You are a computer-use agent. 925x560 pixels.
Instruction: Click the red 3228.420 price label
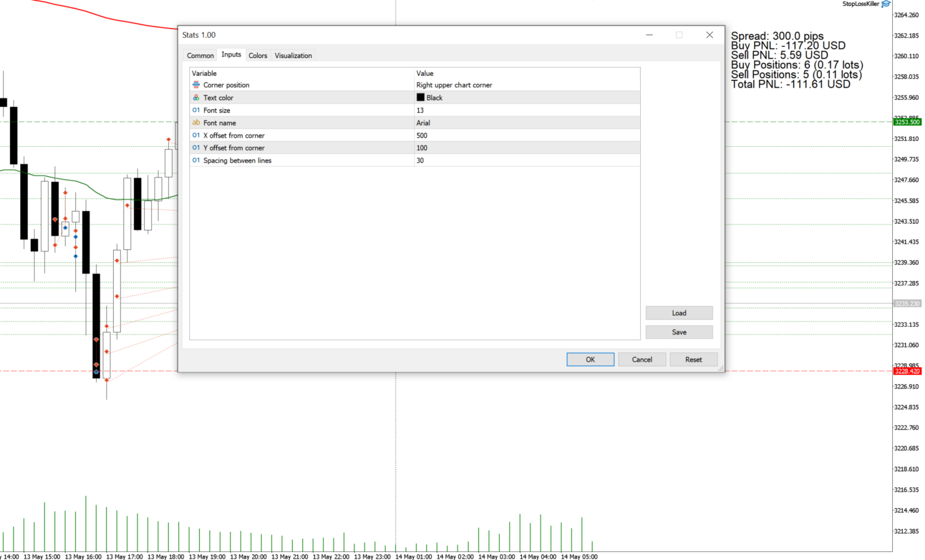tap(907, 371)
